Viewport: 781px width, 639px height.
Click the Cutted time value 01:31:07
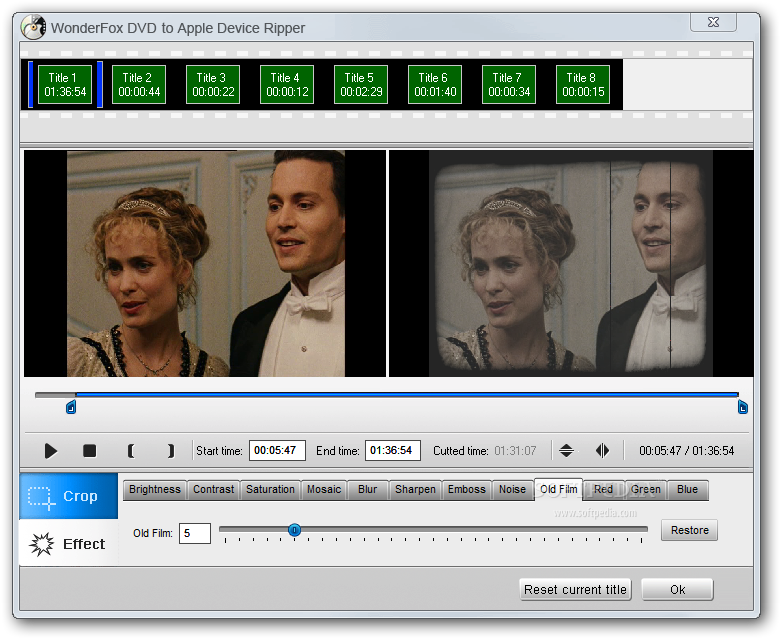click(x=515, y=451)
